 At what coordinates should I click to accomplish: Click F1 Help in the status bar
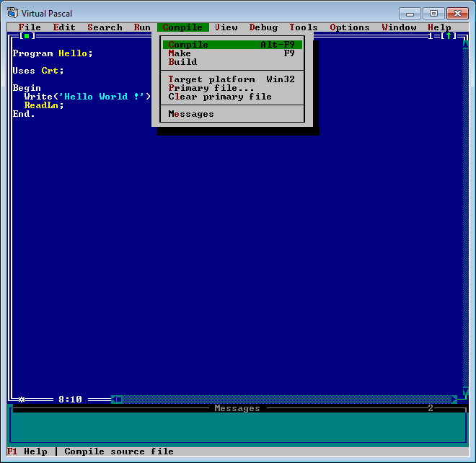click(27, 451)
